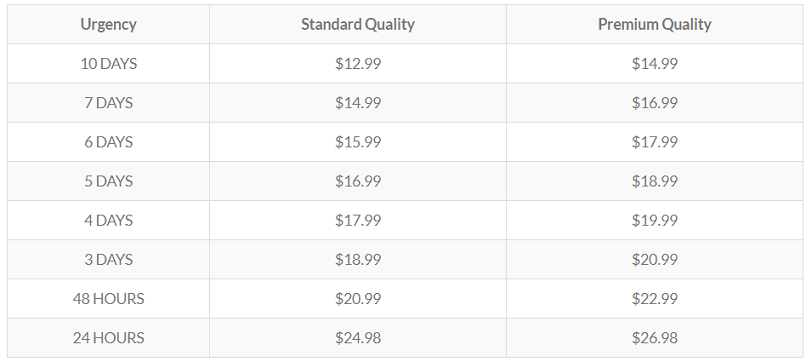Viewport: 806px width, 362px height.
Task: Click the Urgency column header
Action: pos(108,24)
